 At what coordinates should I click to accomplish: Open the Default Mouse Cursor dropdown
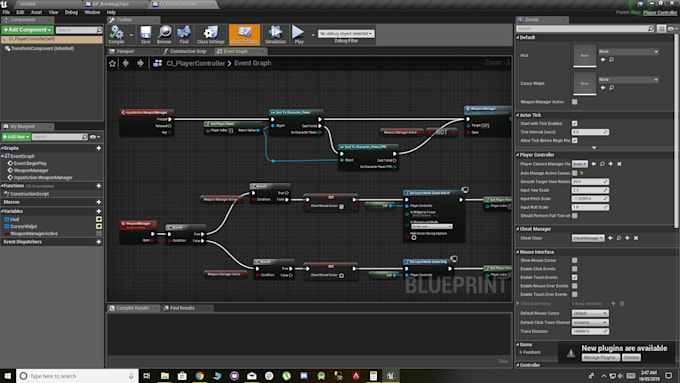(590, 313)
